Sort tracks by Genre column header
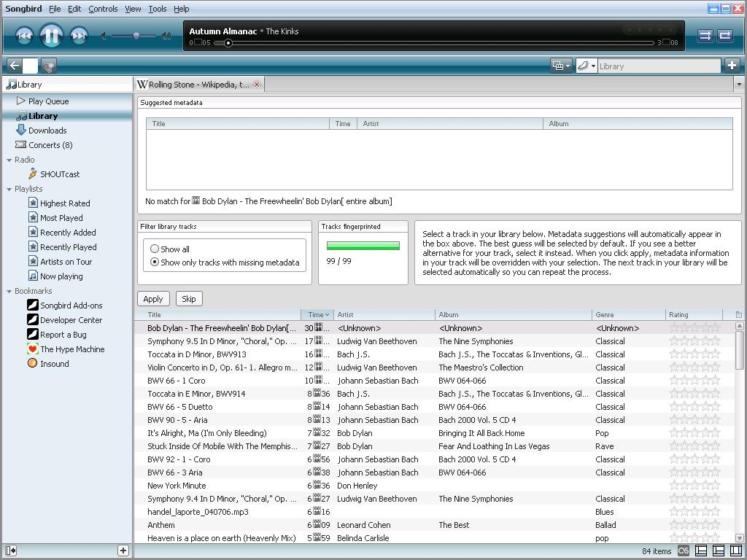The width and height of the screenshot is (747, 560). pos(628,314)
